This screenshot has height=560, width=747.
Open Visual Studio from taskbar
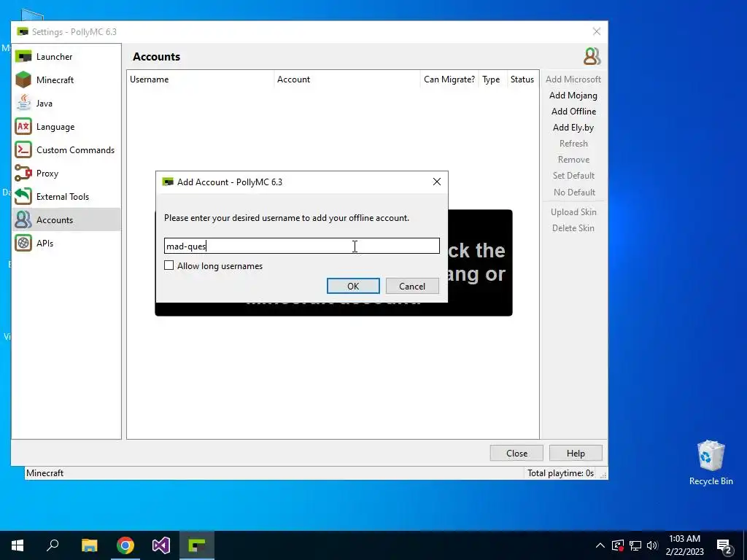pyautogui.click(x=161, y=545)
